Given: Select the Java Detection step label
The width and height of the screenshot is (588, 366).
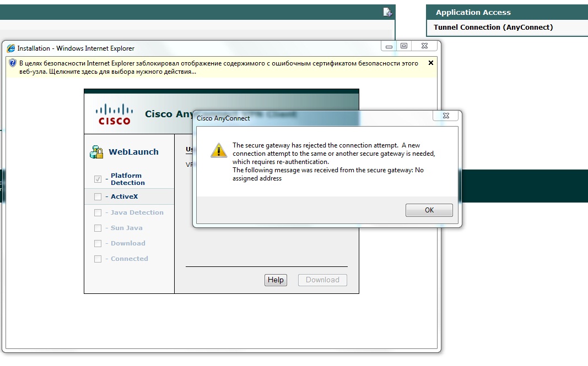Looking at the screenshot, I should [137, 212].
